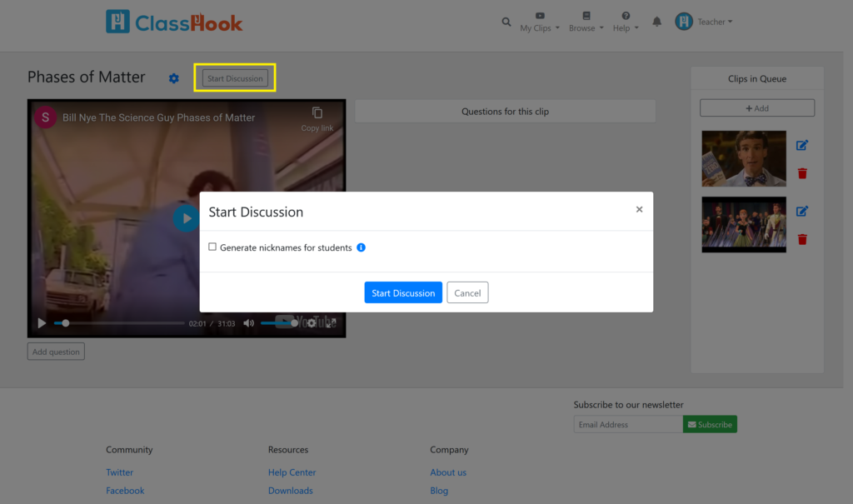Open notifications bell icon
Image resolution: width=853 pixels, height=504 pixels.
[x=656, y=22]
